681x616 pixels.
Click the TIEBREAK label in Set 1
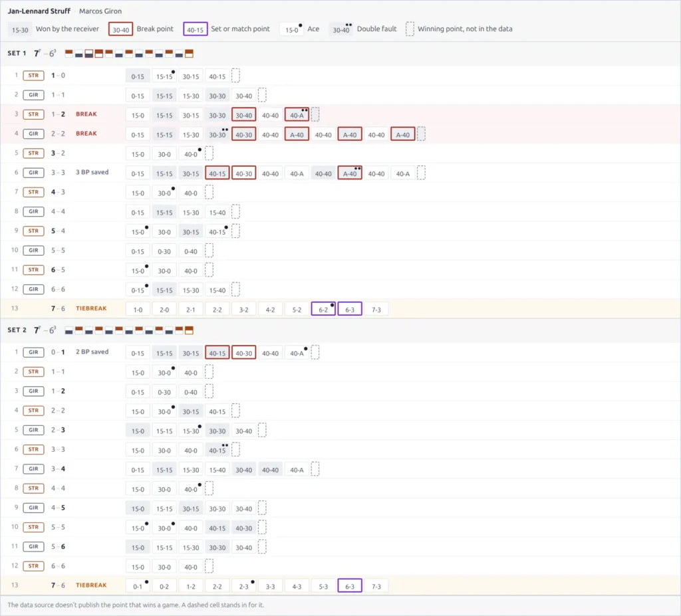(91, 308)
